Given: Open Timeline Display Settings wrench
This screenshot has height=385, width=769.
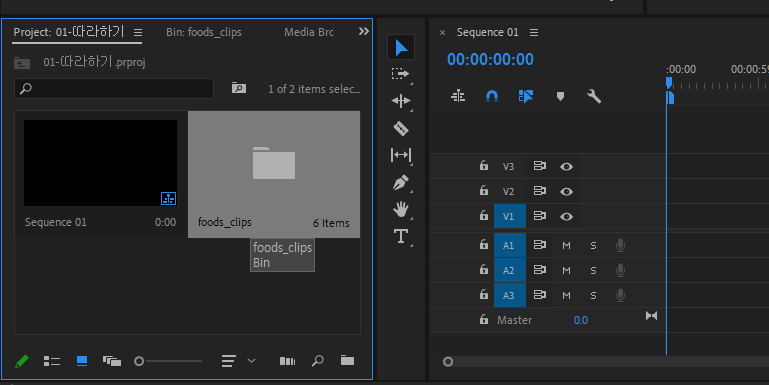Looking at the screenshot, I should click(x=594, y=96).
